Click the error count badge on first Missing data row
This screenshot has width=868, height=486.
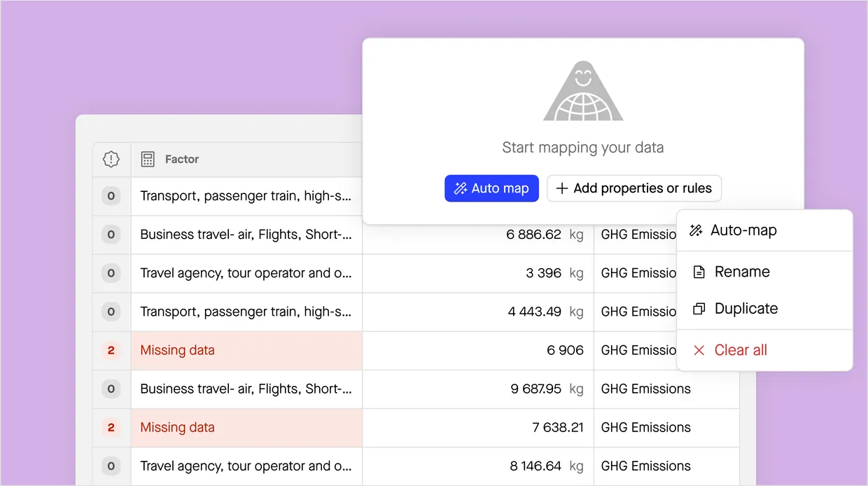coord(111,350)
